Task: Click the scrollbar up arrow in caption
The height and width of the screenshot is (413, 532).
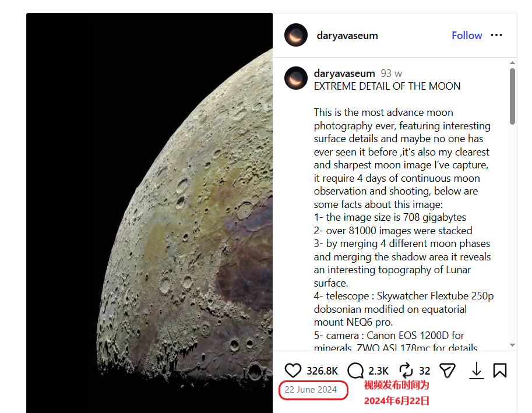Action: pos(512,63)
